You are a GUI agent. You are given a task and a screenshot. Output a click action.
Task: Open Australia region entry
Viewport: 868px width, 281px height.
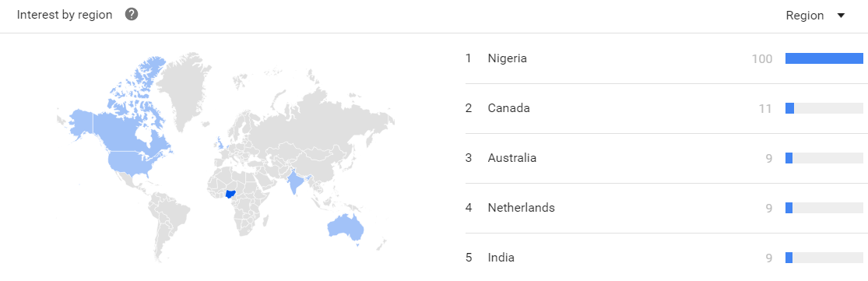coord(512,158)
